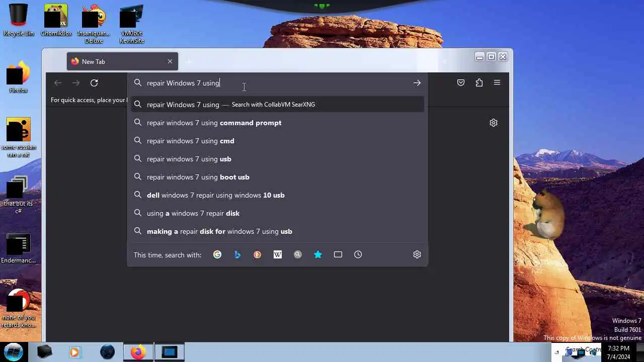Pick suggestion 'repair windows 7 using cmd'

tap(277, 141)
